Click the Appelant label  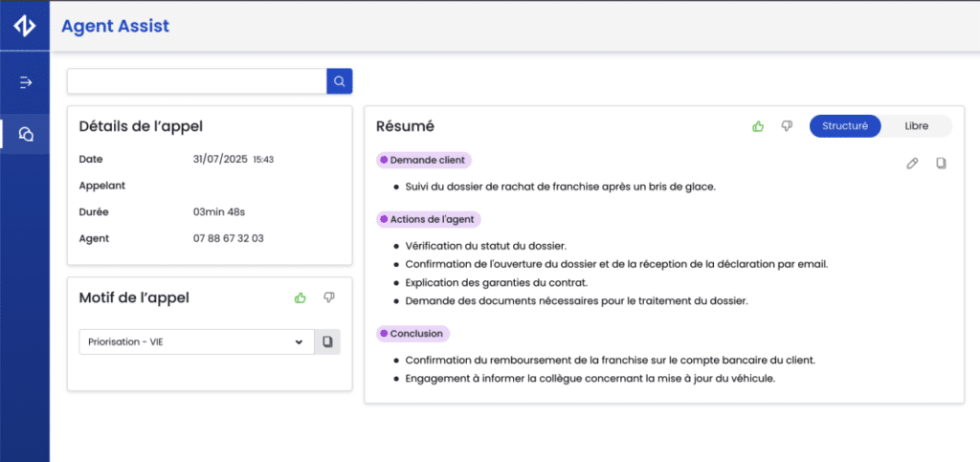click(102, 186)
